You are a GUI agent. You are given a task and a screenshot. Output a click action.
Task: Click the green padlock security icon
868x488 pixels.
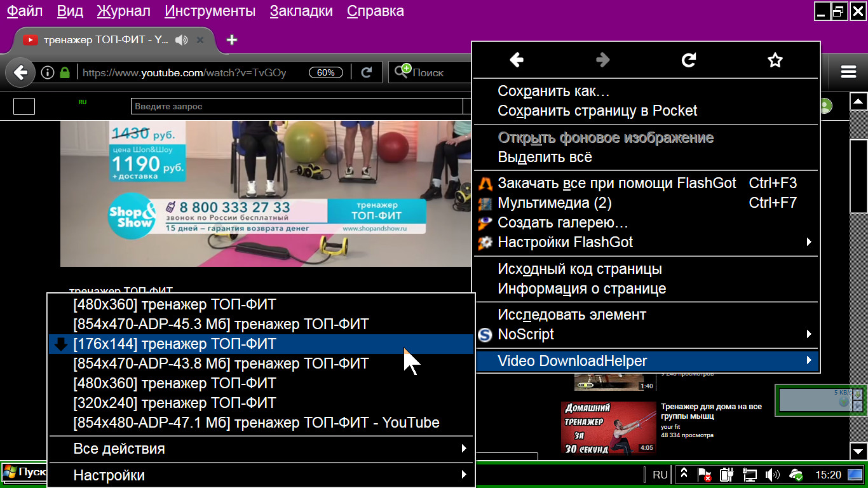[64, 72]
